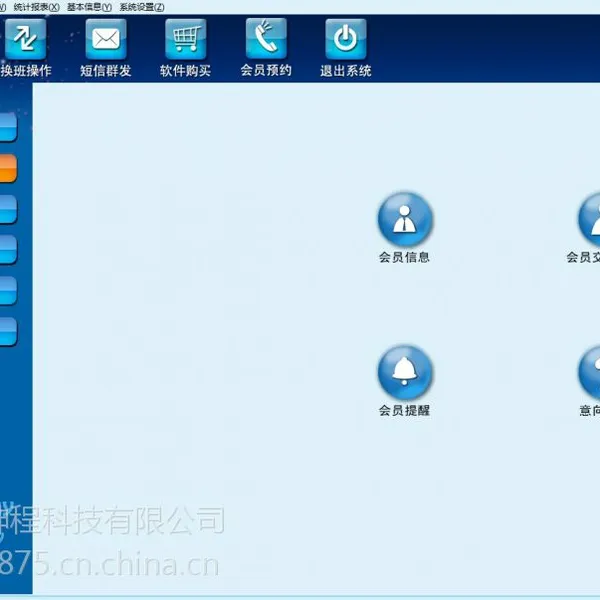Select the orange sidebar button
600x600 pixels.
[x=8, y=168]
